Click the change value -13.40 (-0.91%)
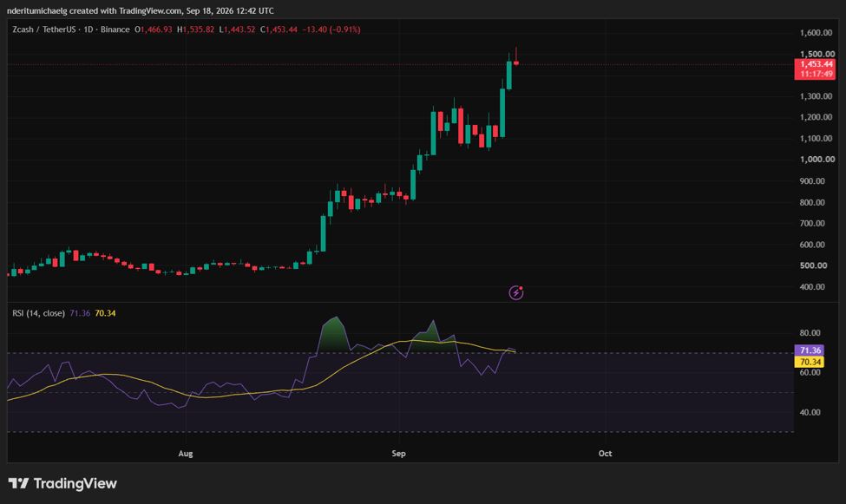The height and width of the screenshot is (504, 846). coord(331,29)
